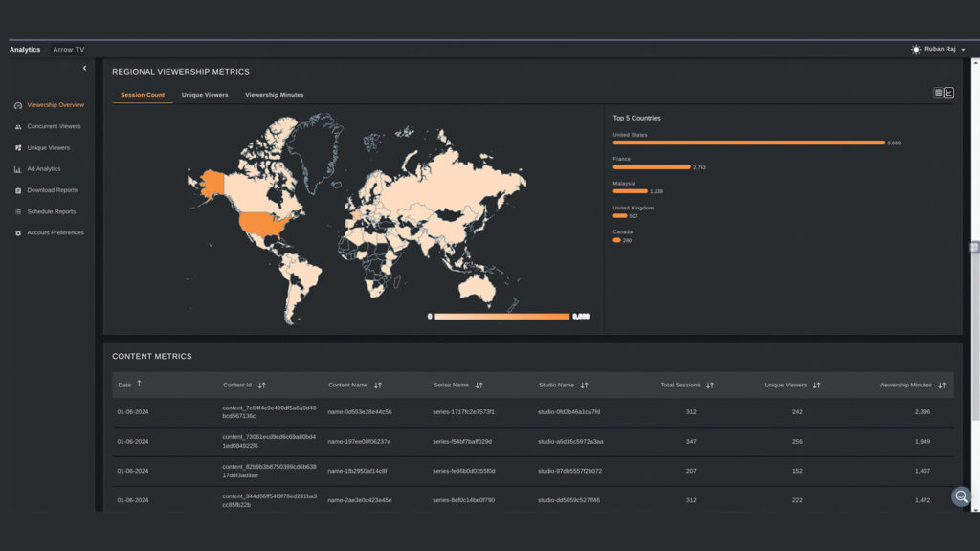
Task: Click the Arrow TV button in header
Action: pyautogui.click(x=69, y=50)
